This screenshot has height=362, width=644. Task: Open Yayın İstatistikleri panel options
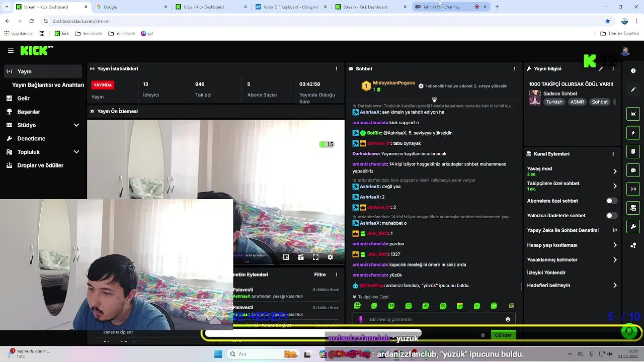(337, 68)
